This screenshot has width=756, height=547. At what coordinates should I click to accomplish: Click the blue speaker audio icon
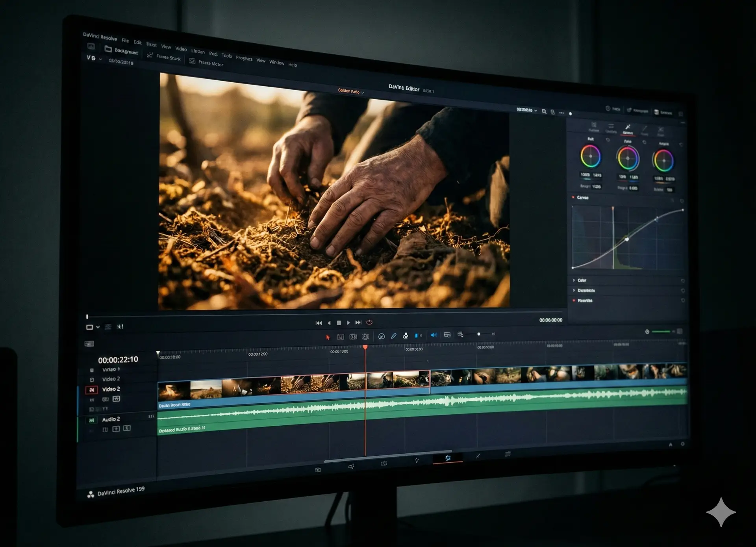pos(434,335)
